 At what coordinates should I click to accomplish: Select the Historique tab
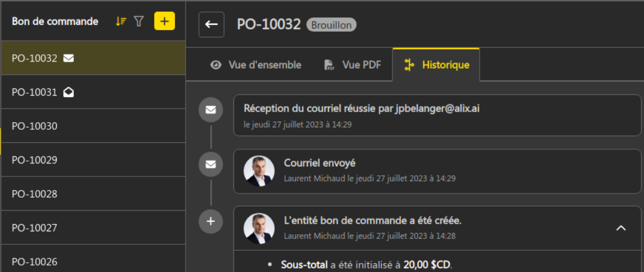[x=436, y=65]
